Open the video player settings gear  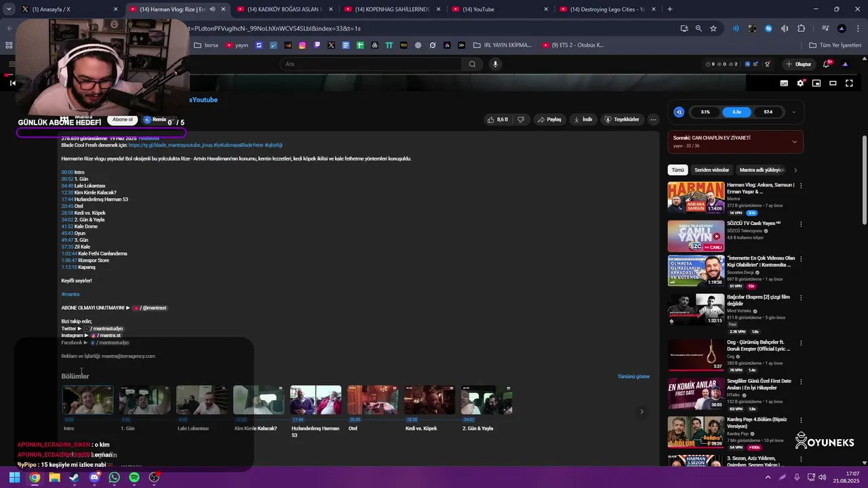click(800, 83)
